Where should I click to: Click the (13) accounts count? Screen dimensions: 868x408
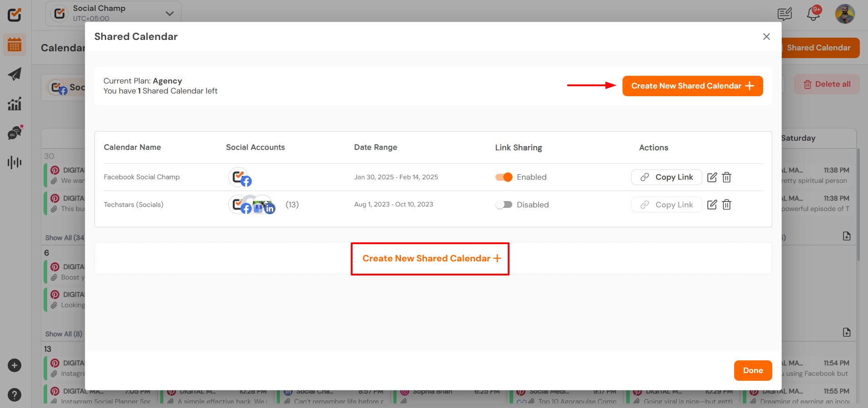[x=292, y=205]
